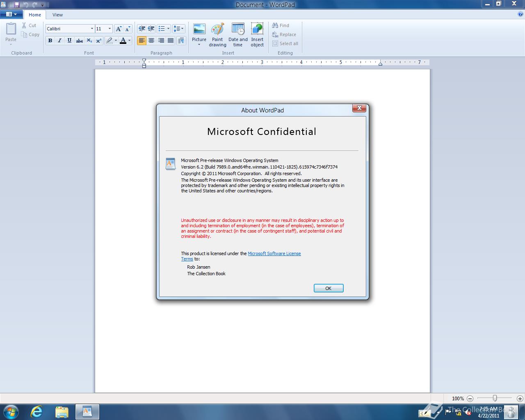Image resolution: width=525 pixels, height=420 pixels.
Task: Open Windows Explorer from taskbar
Action: pyautogui.click(x=62, y=412)
